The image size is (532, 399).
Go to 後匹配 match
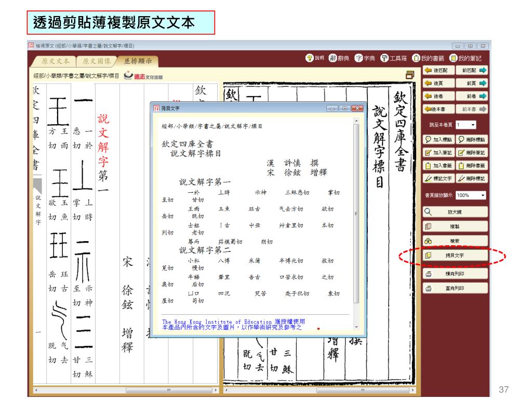point(438,70)
